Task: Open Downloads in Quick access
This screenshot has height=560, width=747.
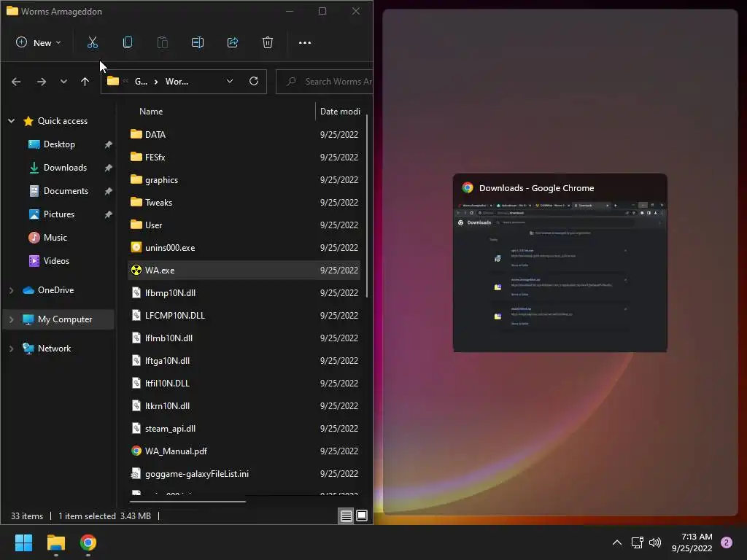Action: (x=65, y=168)
